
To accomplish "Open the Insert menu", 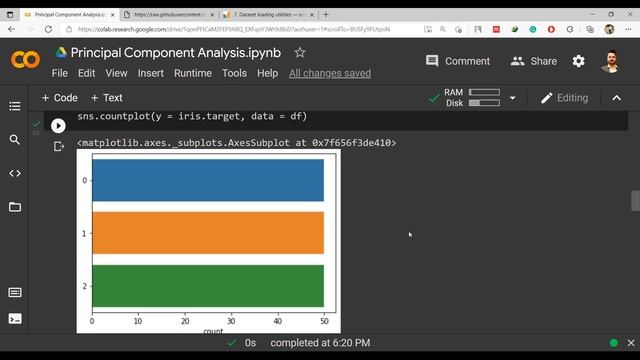I will pos(151,73).
